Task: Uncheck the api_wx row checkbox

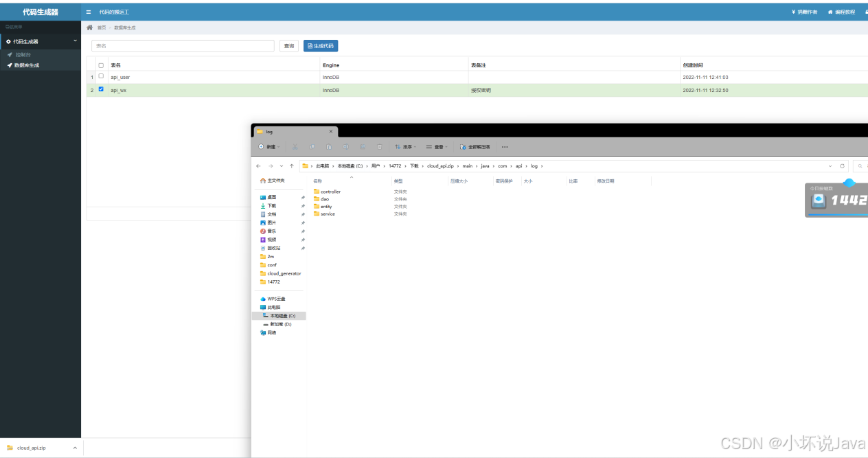Action: [101, 89]
